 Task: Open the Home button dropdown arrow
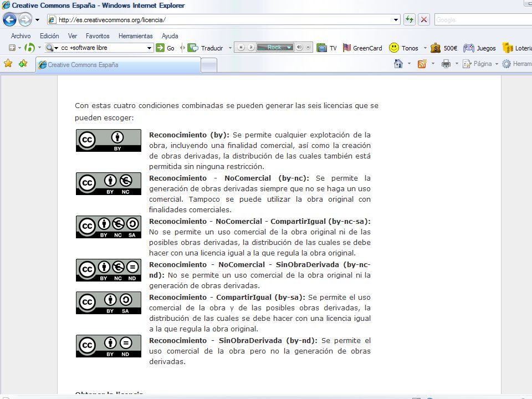pyautogui.click(x=409, y=63)
